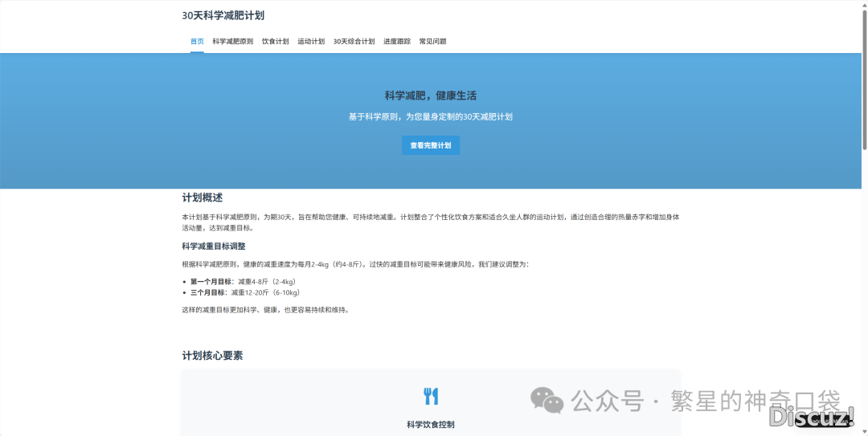The height and width of the screenshot is (436, 868).
Task: Open the 饮食计划 tab
Action: [275, 42]
